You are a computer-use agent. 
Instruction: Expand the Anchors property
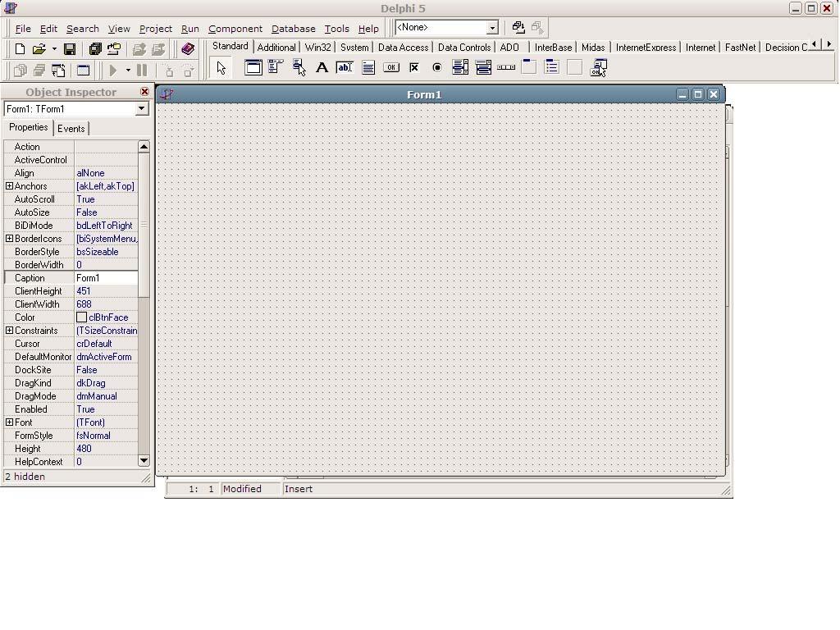coord(9,186)
